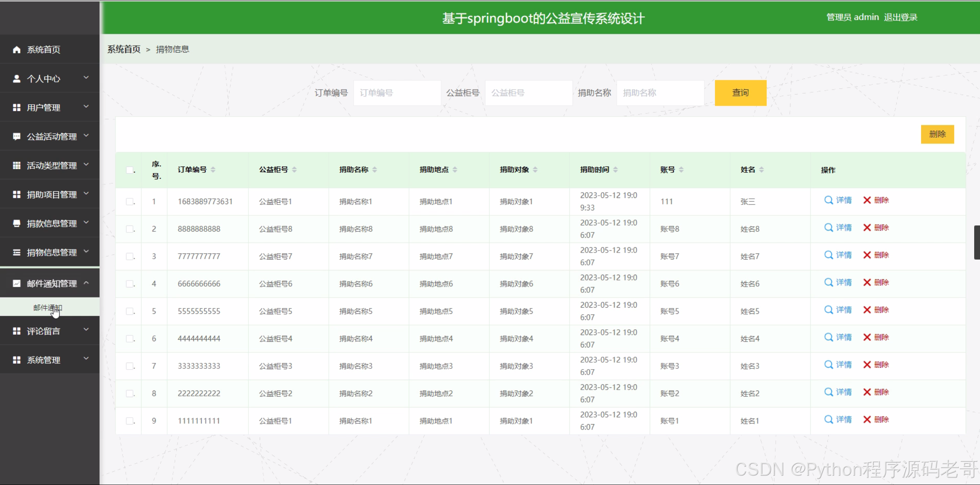Click the home icon beside 系统首页
The height and width of the screenshot is (485, 980).
tap(16, 50)
